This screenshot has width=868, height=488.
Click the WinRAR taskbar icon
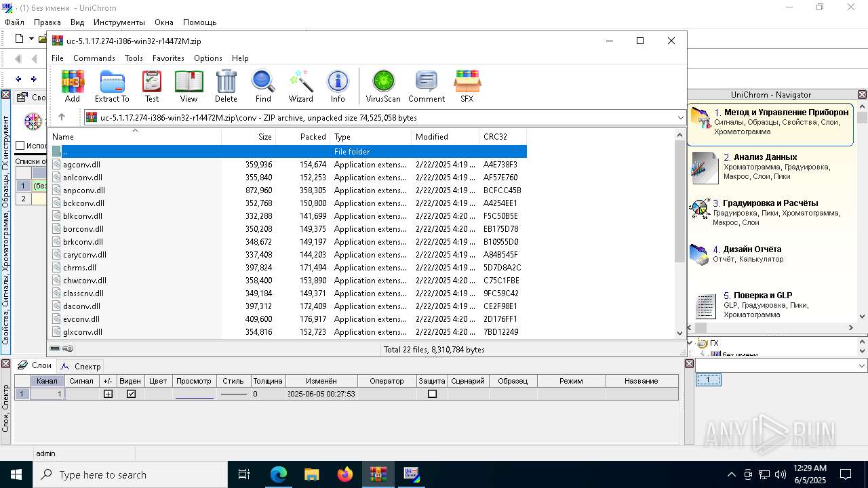[x=378, y=474]
